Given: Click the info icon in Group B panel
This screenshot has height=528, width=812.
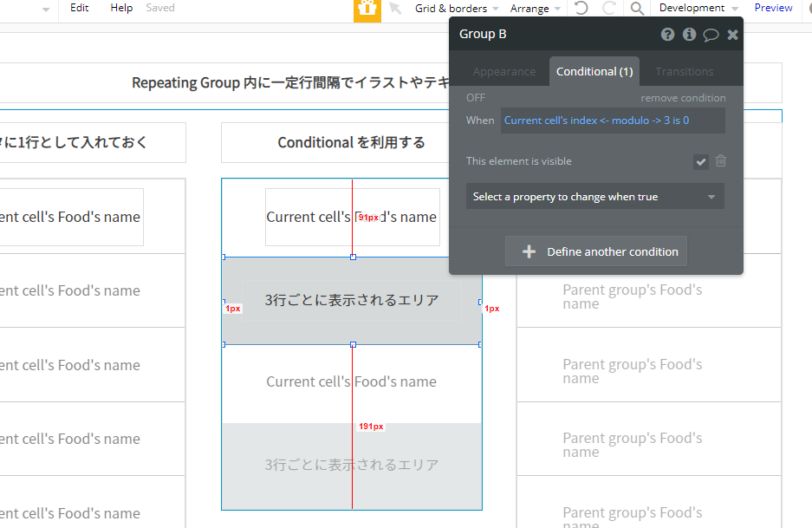Looking at the screenshot, I should [689, 34].
